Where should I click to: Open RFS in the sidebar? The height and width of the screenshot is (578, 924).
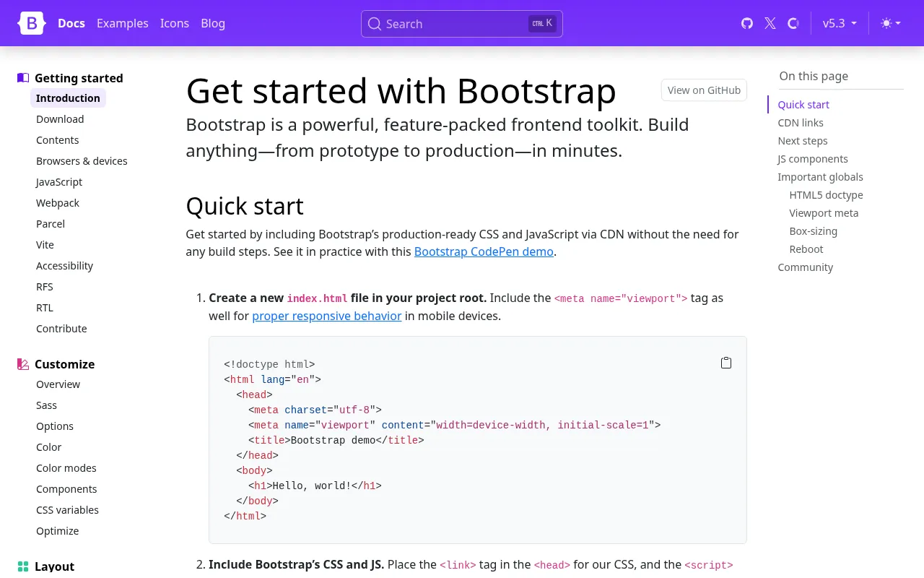[45, 287]
